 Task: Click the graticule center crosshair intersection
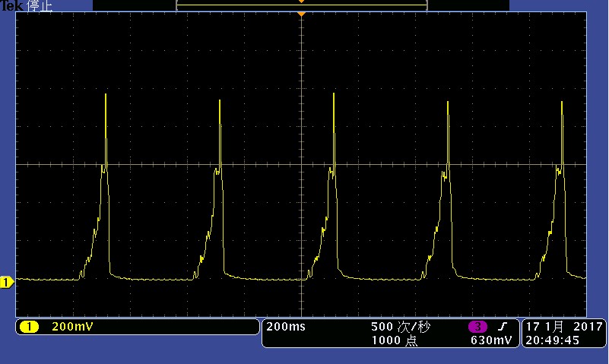coord(302,164)
